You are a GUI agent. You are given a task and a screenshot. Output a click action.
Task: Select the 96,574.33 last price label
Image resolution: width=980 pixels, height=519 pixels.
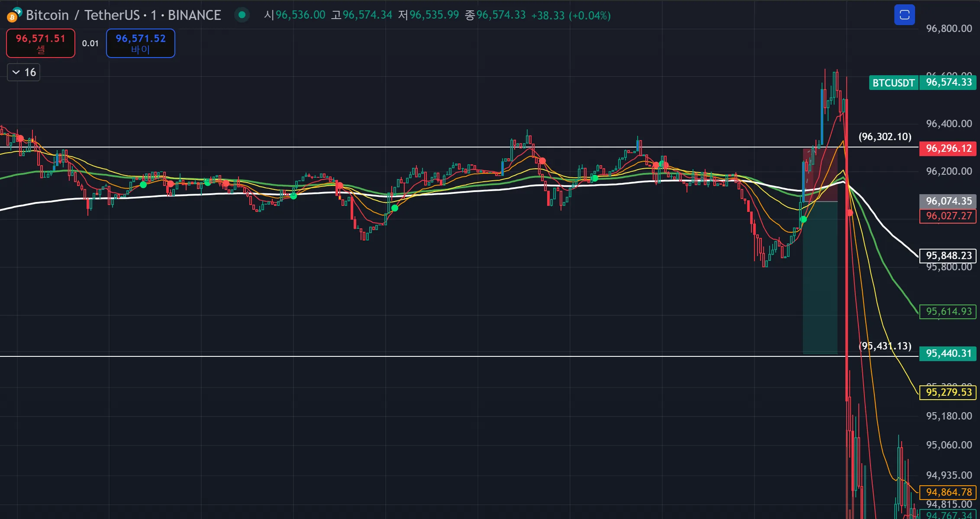[x=948, y=82]
